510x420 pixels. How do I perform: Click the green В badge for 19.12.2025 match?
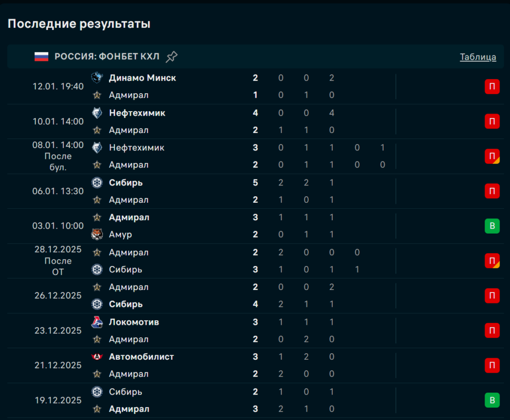click(x=492, y=401)
